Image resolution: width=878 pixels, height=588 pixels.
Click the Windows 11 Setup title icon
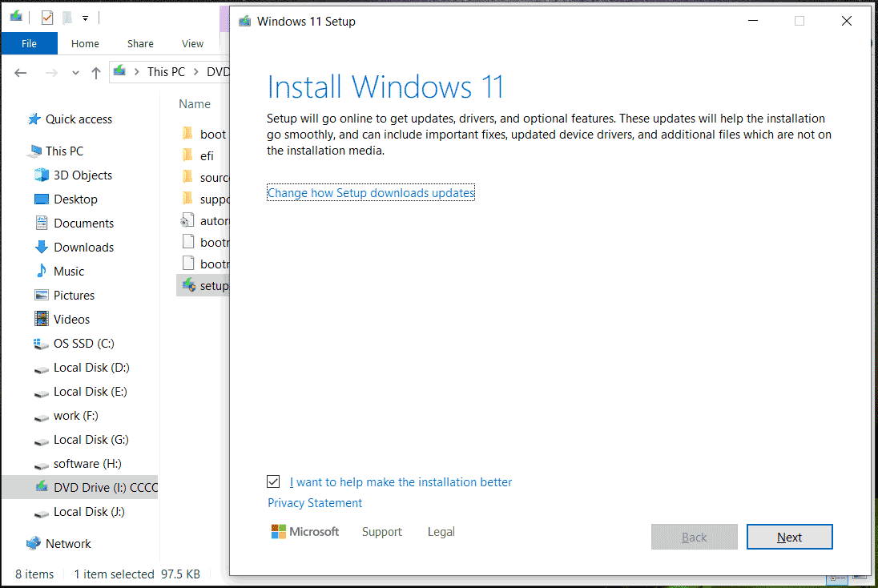coord(244,22)
